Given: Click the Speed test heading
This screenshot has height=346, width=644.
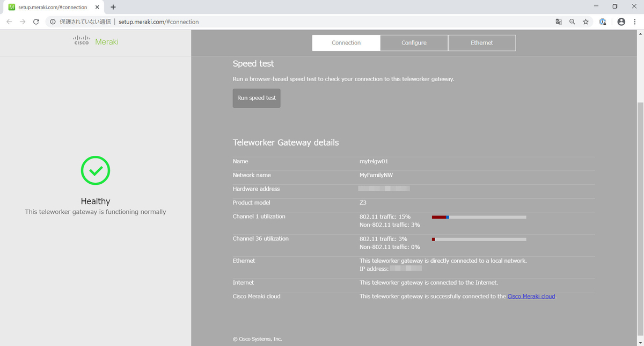Looking at the screenshot, I should [x=253, y=63].
